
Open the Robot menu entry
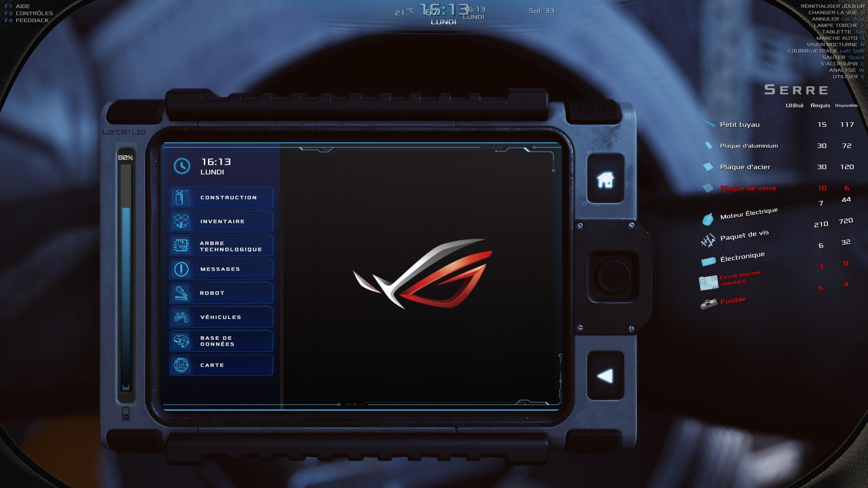pos(221,293)
